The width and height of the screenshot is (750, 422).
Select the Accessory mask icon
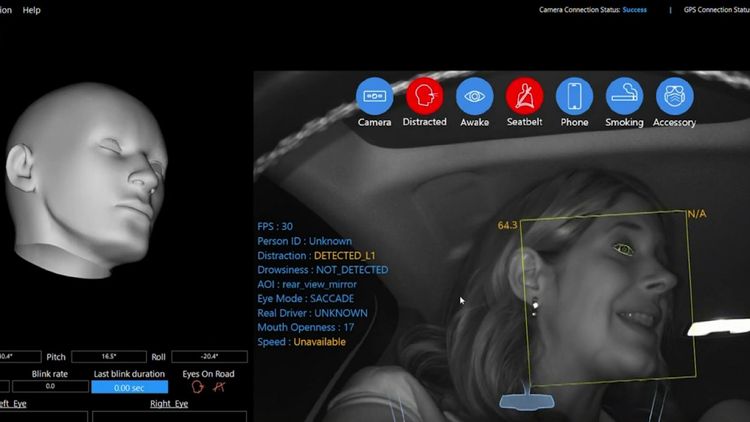[674, 96]
